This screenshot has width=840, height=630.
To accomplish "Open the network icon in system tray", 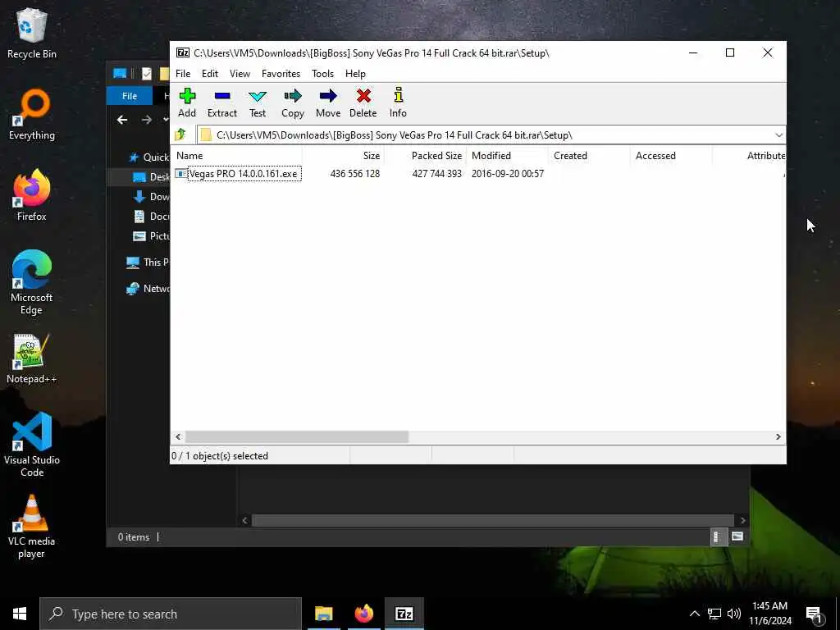I will point(714,614).
